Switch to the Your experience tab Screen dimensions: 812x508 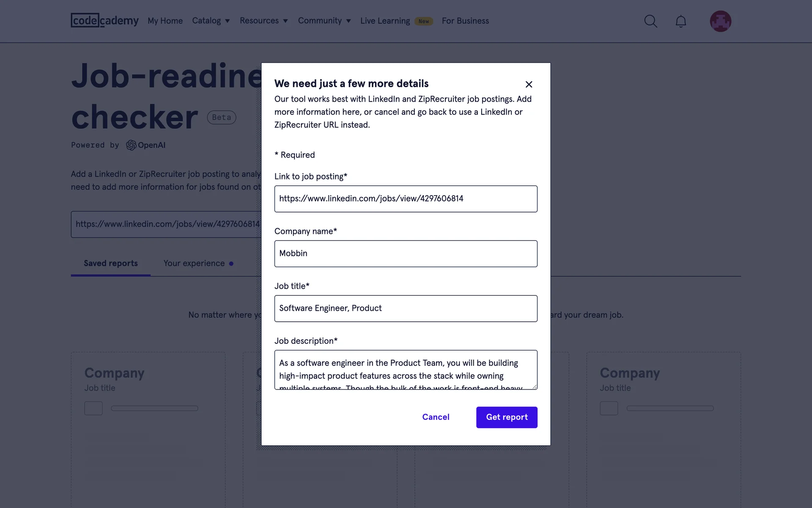tap(194, 263)
